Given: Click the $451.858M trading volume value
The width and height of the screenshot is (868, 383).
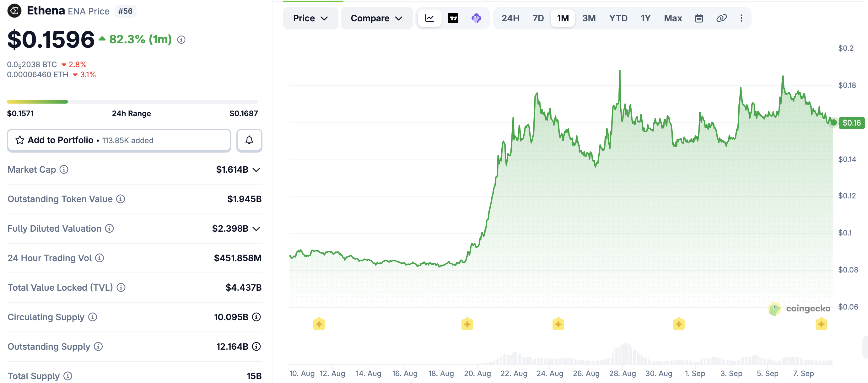Looking at the screenshot, I should point(238,258).
